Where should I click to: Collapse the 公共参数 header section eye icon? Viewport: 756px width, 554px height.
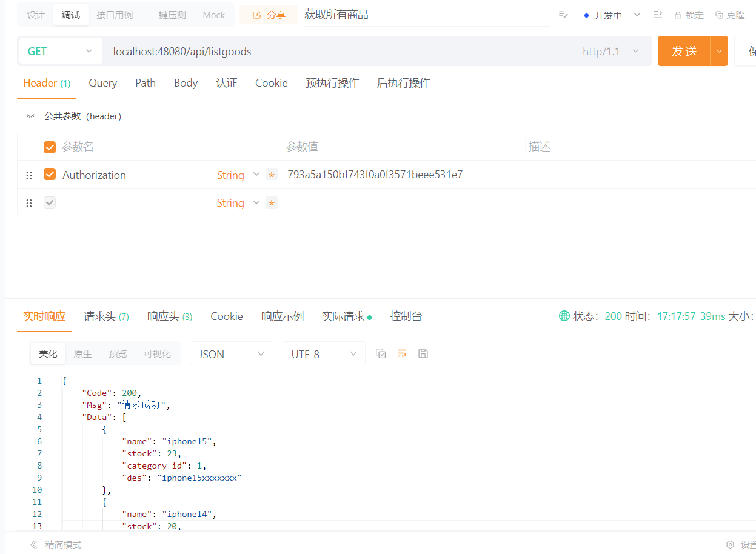(30, 116)
